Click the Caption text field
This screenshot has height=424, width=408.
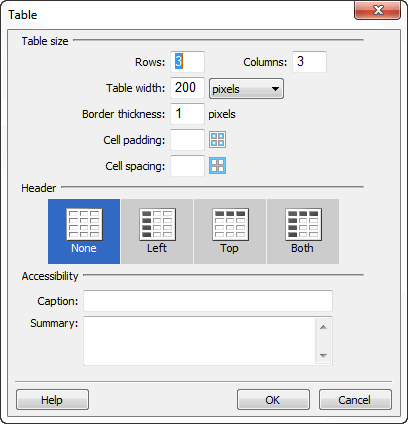(208, 301)
